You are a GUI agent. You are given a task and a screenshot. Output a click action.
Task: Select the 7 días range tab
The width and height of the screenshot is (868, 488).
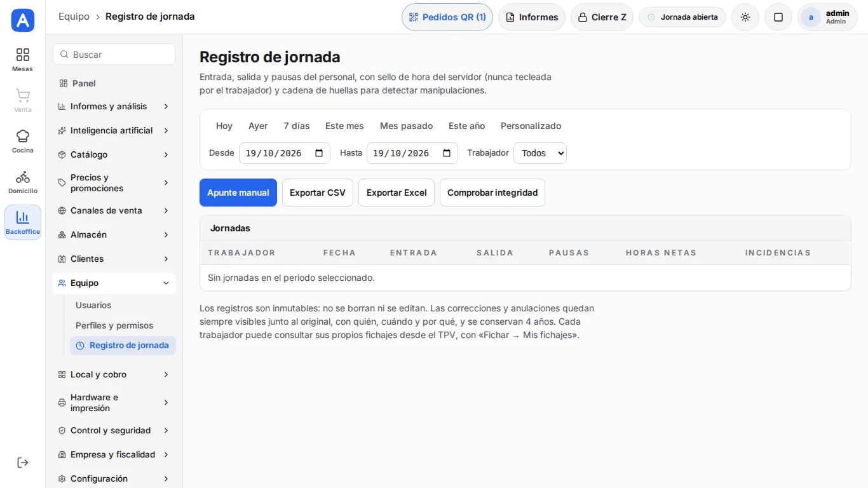[297, 126]
